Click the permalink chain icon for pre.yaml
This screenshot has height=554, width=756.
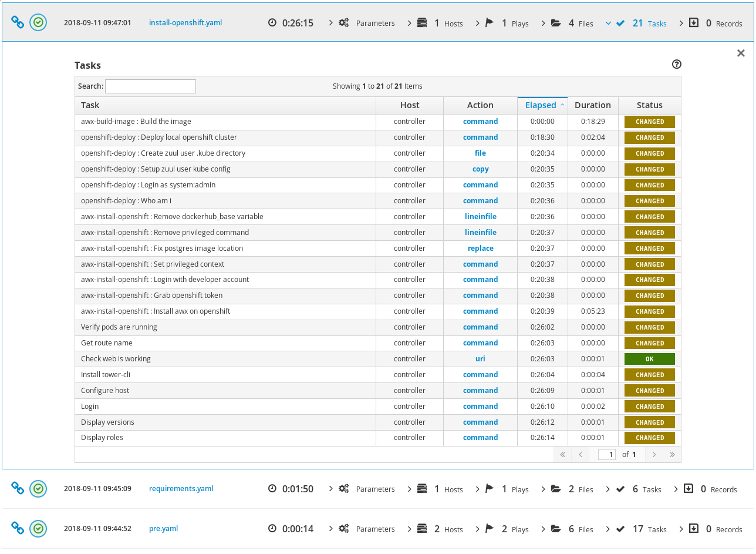[18, 529]
